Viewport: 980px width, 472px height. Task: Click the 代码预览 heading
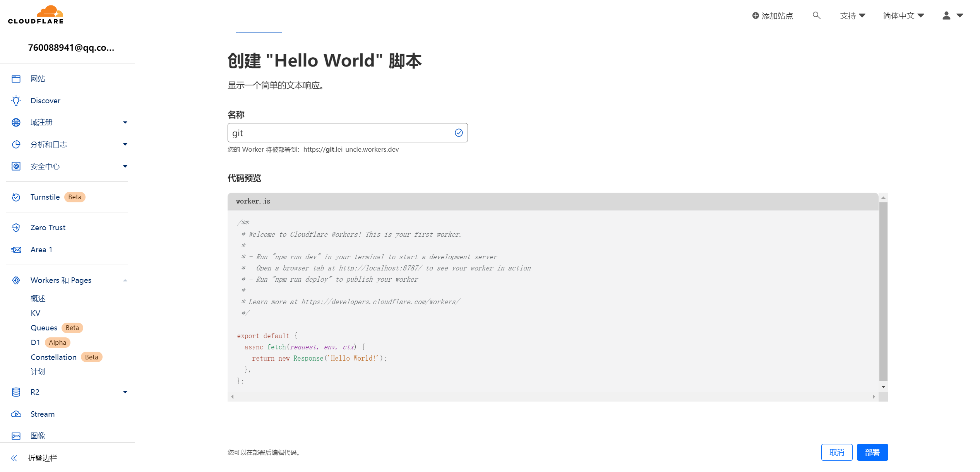pos(244,178)
